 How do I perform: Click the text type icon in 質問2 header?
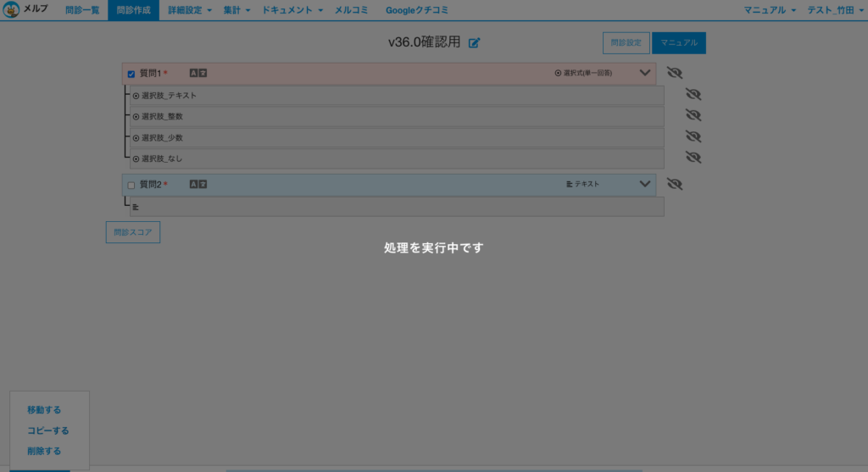tap(569, 184)
